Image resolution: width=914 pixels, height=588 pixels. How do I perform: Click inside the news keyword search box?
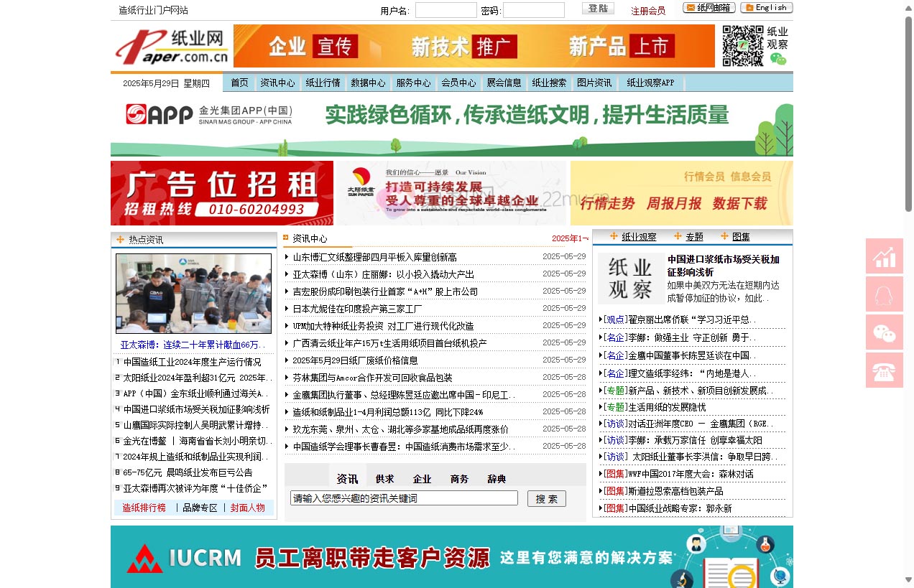[402, 498]
